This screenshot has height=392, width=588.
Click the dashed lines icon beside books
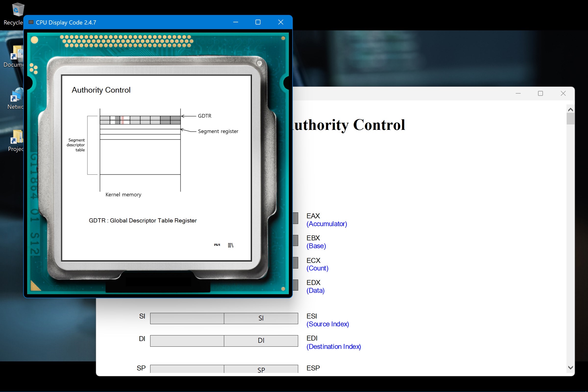(x=217, y=245)
